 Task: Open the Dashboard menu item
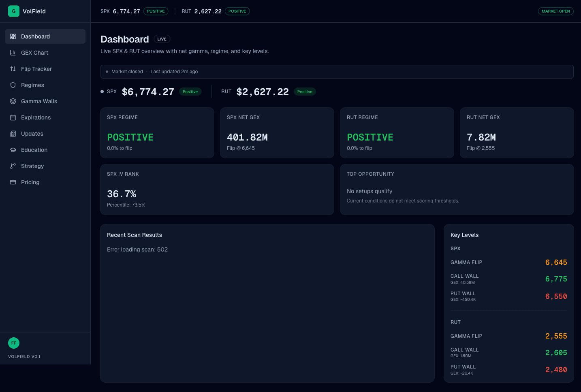pos(45,36)
